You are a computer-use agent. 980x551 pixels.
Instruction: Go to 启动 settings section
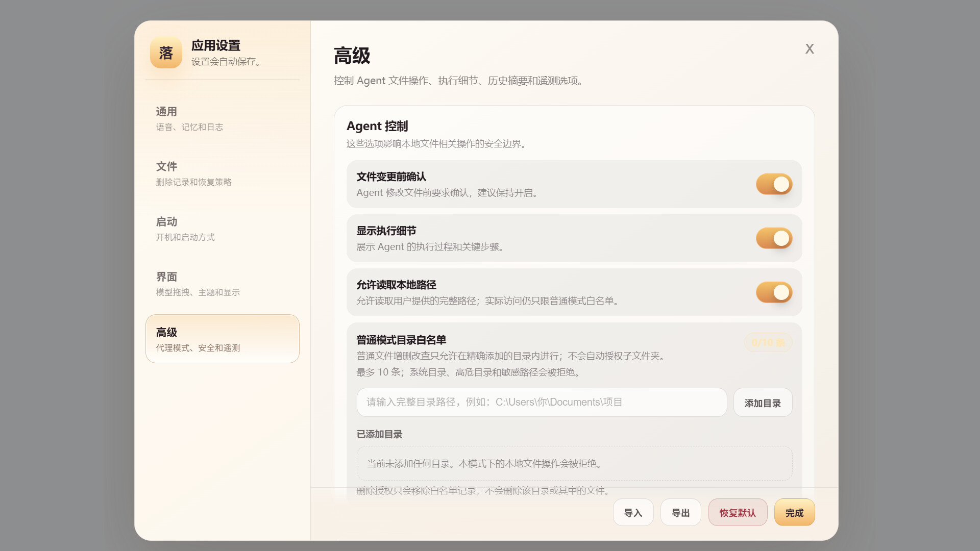[x=223, y=229]
